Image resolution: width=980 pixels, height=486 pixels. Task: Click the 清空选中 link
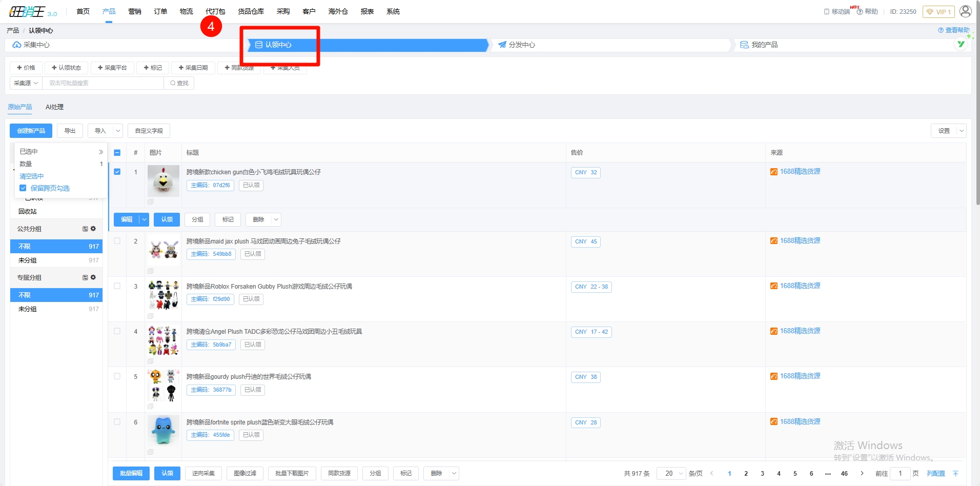coord(32,176)
